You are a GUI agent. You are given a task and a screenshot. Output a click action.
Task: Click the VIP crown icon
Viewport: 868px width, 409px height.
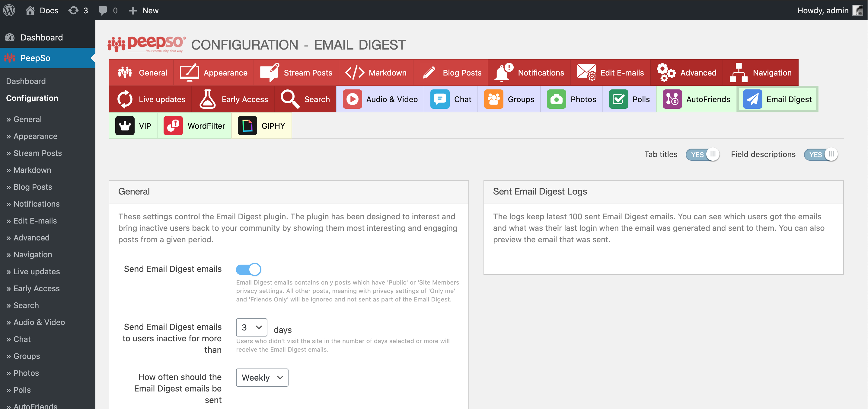pos(125,126)
